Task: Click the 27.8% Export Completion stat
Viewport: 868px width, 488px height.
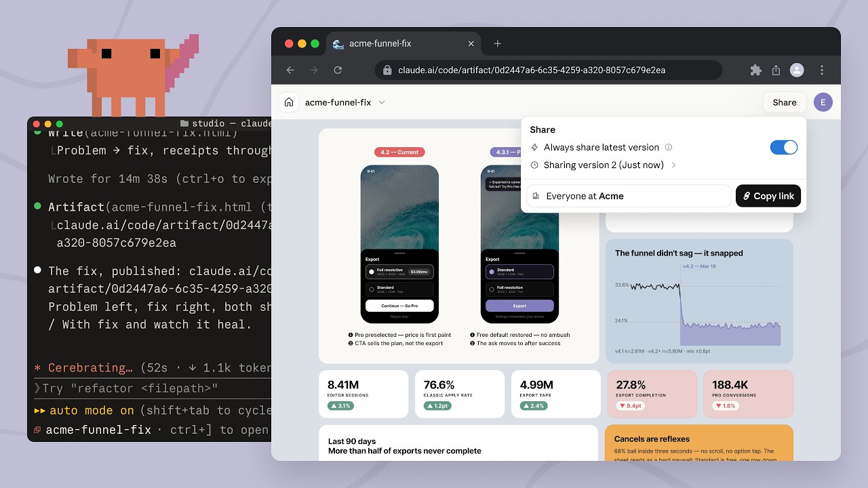Action: point(652,394)
